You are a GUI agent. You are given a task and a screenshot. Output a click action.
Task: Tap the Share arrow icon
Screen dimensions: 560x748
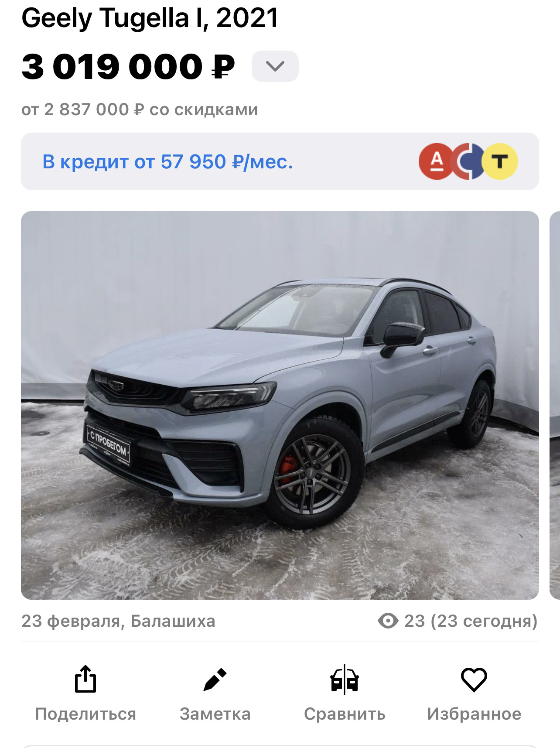[x=85, y=679]
